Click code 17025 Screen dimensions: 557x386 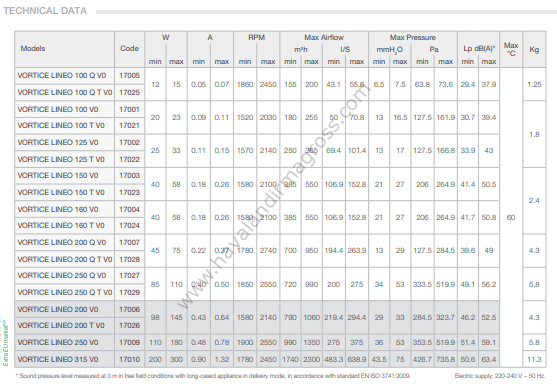pos(129,92)
